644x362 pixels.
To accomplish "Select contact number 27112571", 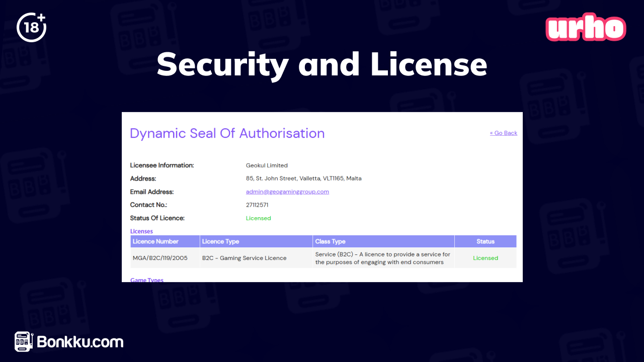I will click(257, 205).
